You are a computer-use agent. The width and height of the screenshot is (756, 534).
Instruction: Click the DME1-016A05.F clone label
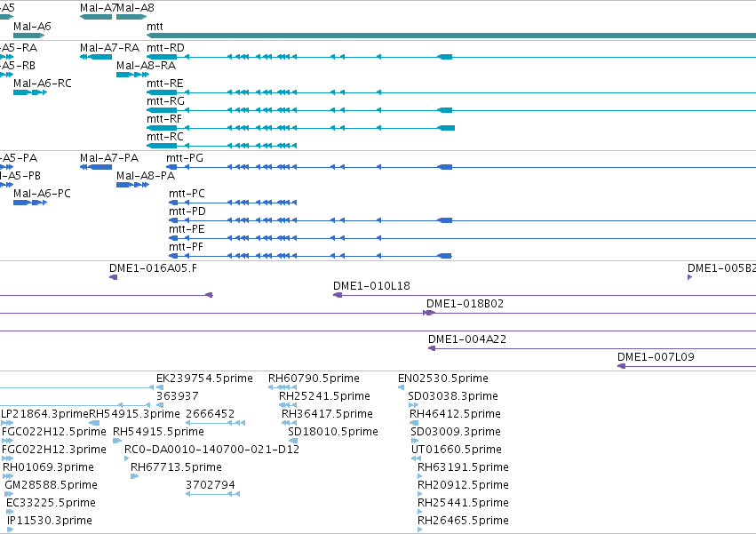pyautogui.click(x=153, y=268)
